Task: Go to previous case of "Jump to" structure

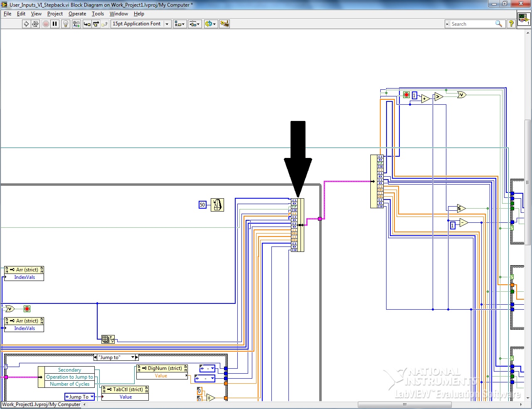Action: pyautogui.click(x=96, y=357)
